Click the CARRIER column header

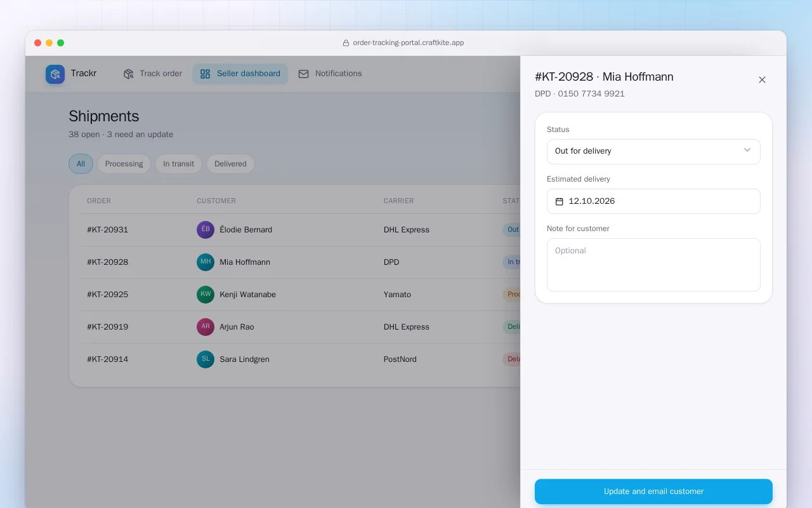(398, 201)
